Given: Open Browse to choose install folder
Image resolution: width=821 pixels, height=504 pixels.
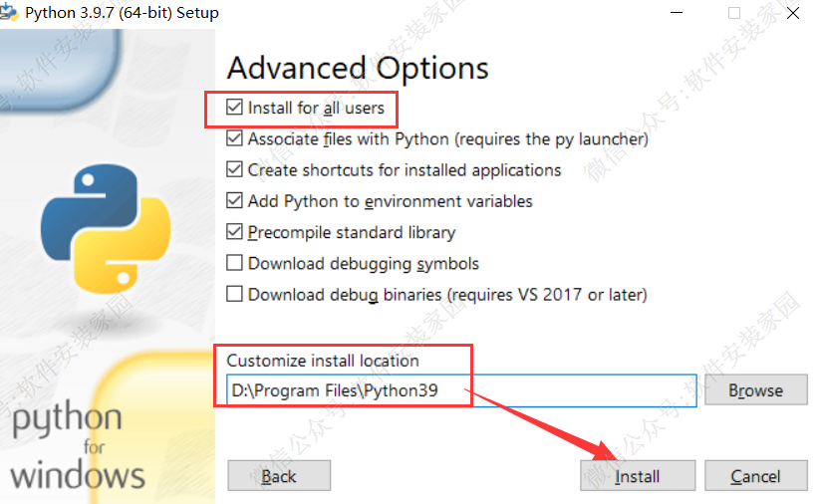Looking at the screenshot, I should 755,390.
